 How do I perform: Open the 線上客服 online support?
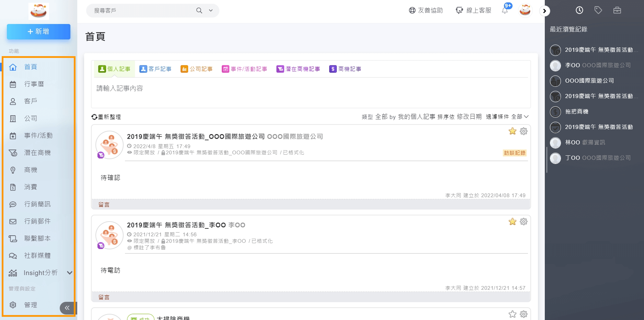(x=474, y=10)
